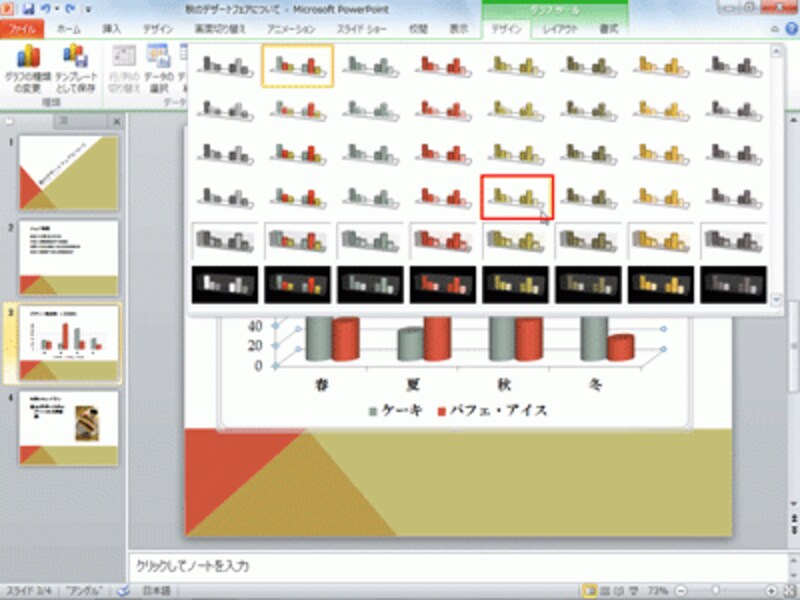Close the slide thumbnail pane

pyautogui.click(x=116, y=121)
